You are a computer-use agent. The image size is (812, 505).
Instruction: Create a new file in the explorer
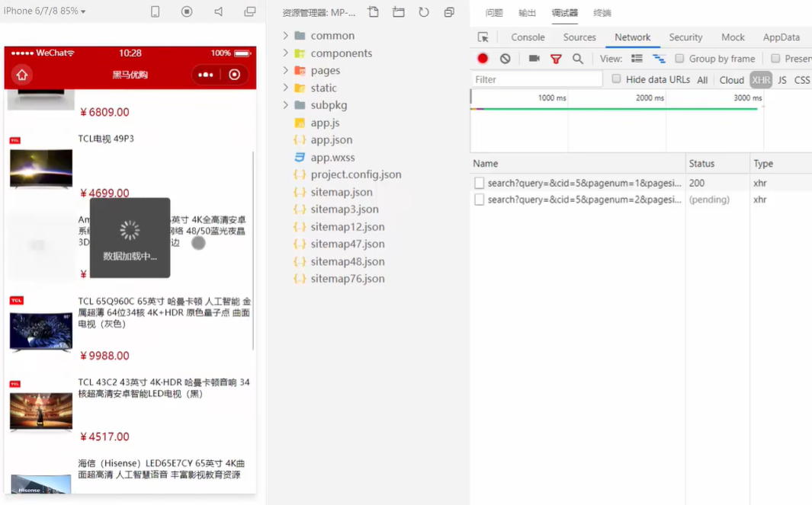click(374, 12)
